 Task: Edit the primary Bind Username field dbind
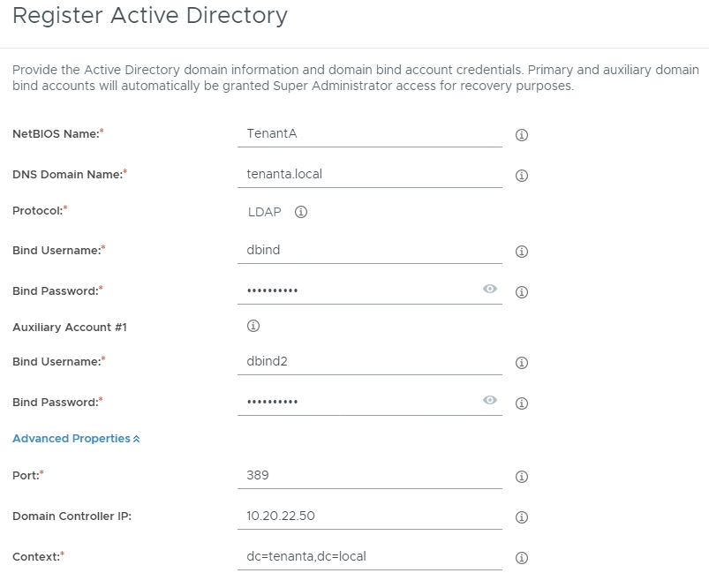(x=369, y=251)
